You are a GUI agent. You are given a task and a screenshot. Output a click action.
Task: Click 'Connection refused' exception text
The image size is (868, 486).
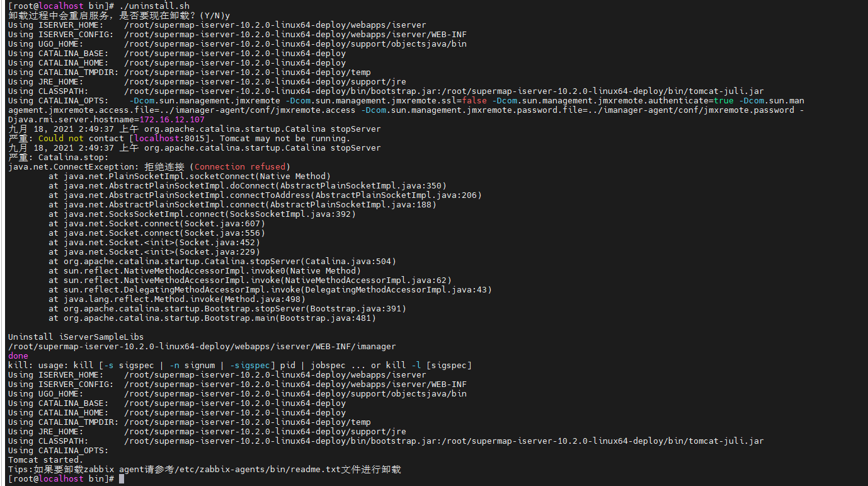point(240,166)
